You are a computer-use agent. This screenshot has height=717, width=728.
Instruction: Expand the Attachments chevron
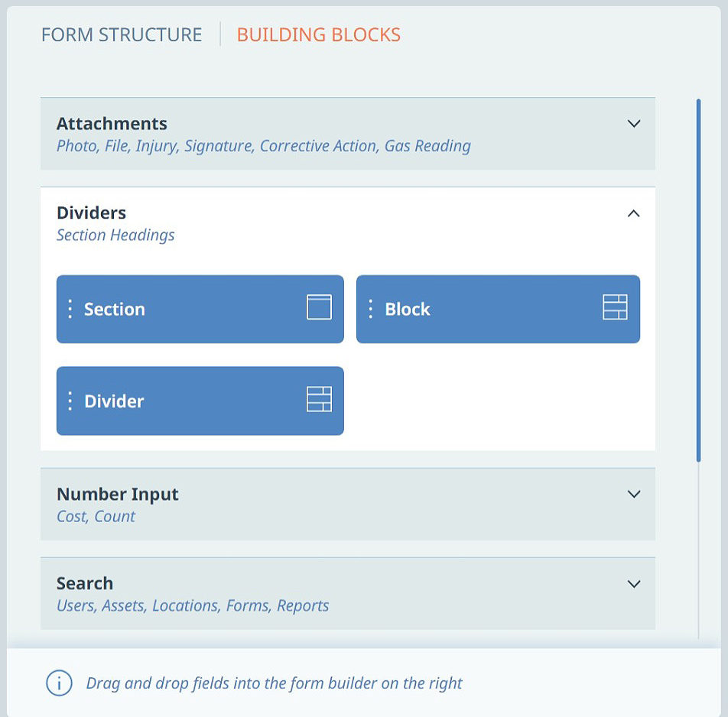[x=634, y=124]
